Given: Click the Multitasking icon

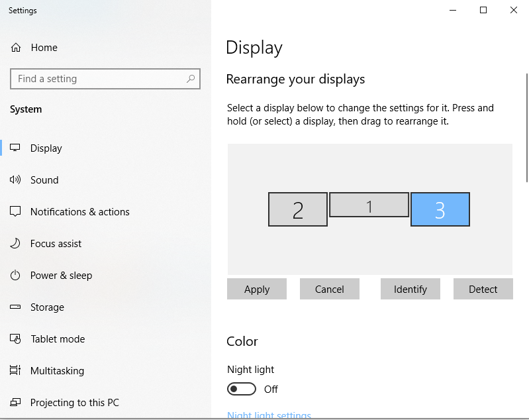Looking at the screenshot, I should click(x=15, y=370).
